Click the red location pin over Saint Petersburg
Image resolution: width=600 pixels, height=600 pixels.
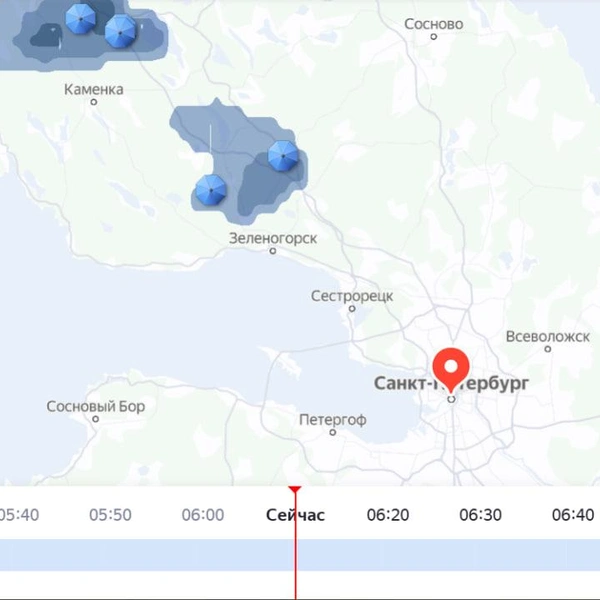coord(451,370)
